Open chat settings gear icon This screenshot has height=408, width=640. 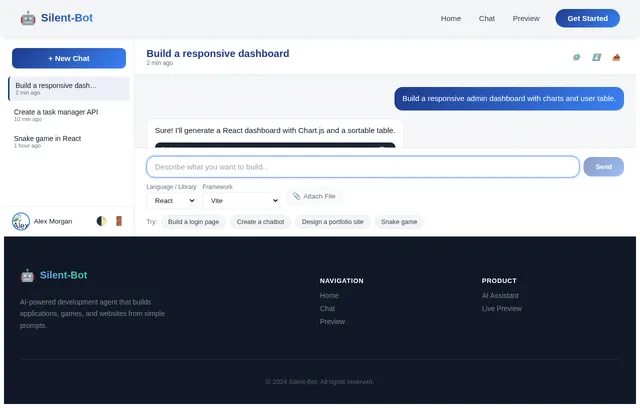point(576,57)
